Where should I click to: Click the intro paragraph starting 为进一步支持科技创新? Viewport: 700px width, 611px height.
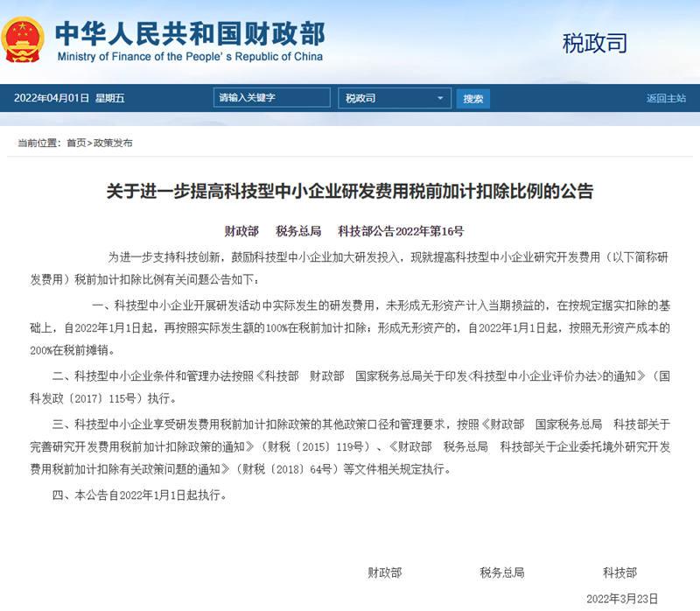pos(350,267)
